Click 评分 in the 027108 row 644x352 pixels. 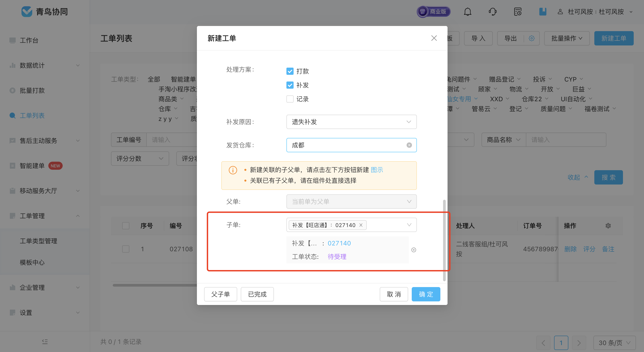tap(589, 249)
